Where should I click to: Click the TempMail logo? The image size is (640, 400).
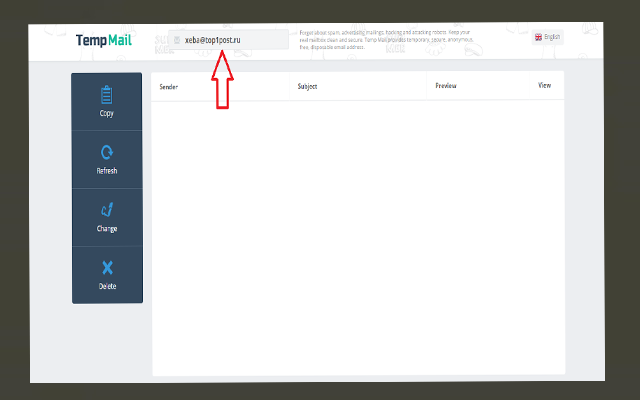[x=103, y=41]
